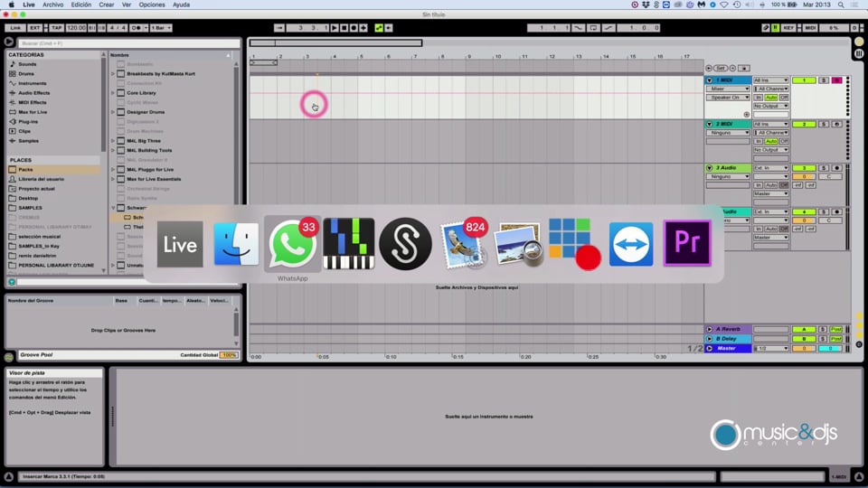Click the Arrangement Record button
868x488 pixels.
click(354, 28)
